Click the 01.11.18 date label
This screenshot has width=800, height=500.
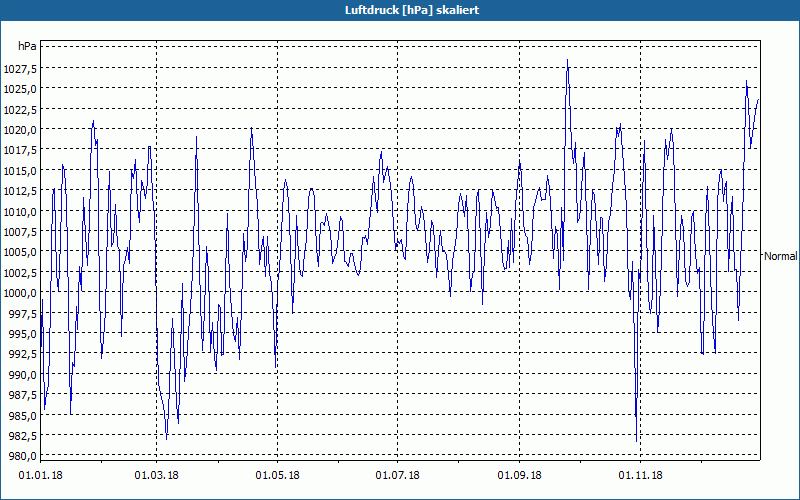coord(640,476)
